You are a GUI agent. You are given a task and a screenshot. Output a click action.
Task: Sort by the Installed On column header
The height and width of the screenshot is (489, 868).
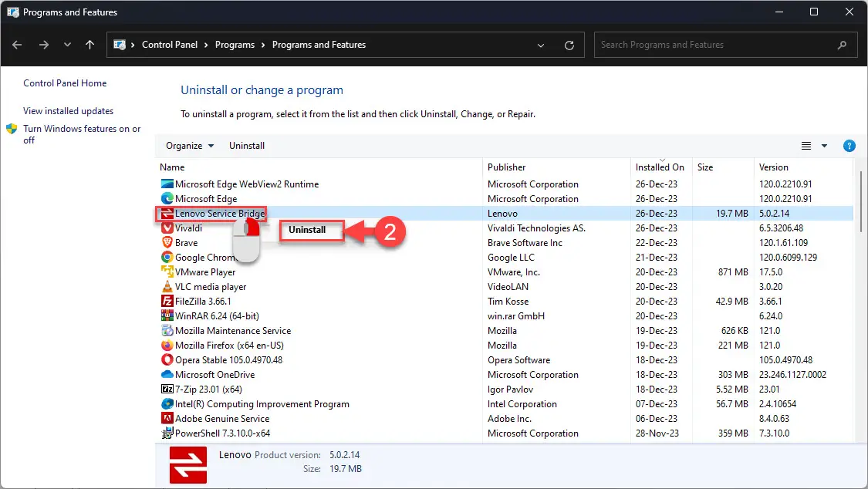click(661, 167)
